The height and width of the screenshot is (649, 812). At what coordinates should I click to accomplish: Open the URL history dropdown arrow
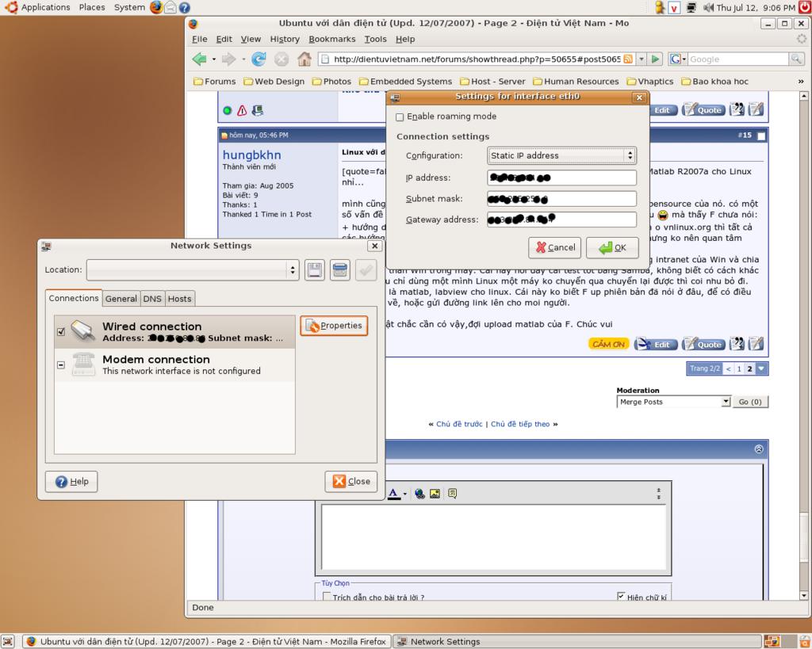pos(641,59)
